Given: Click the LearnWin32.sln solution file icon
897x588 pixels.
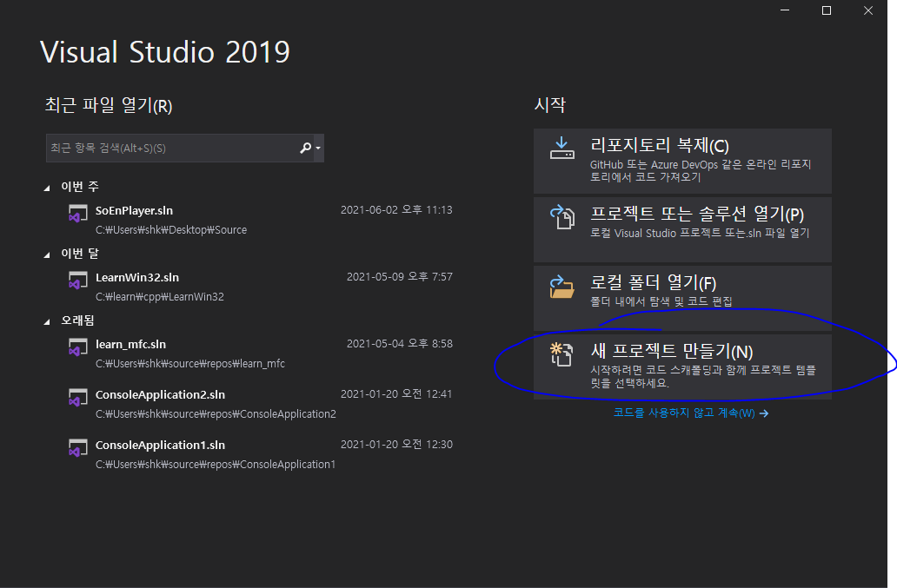Looking at the screenshot, I should 78,280.
